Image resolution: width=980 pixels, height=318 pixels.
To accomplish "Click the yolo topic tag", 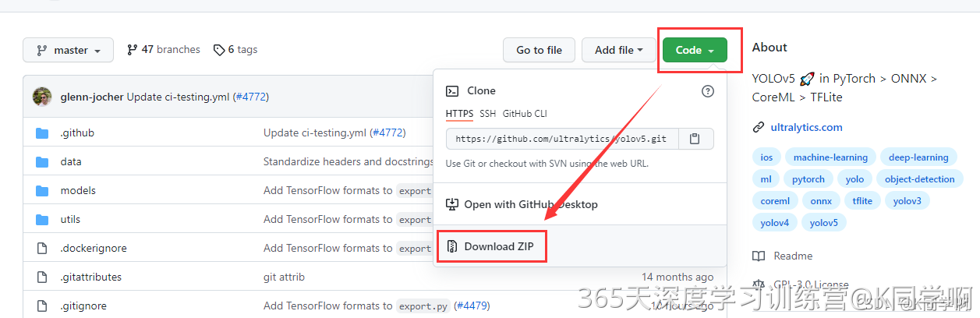I will tap(855, 179).
